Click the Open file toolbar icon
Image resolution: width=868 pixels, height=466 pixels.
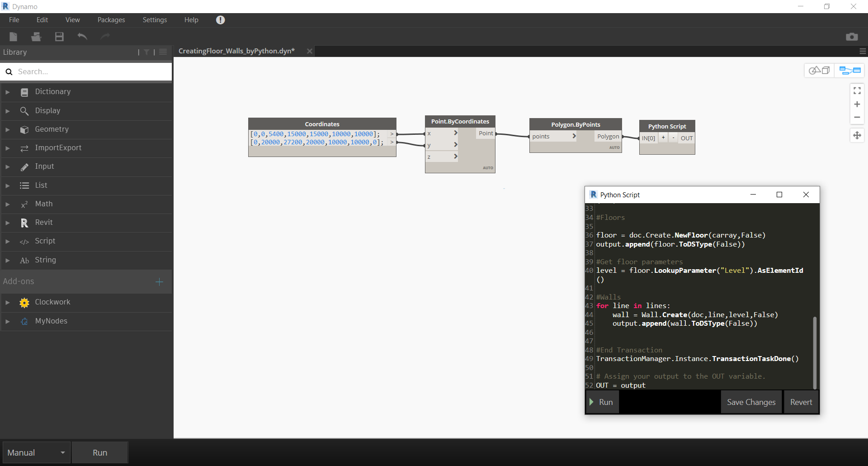tap(36, 37)
